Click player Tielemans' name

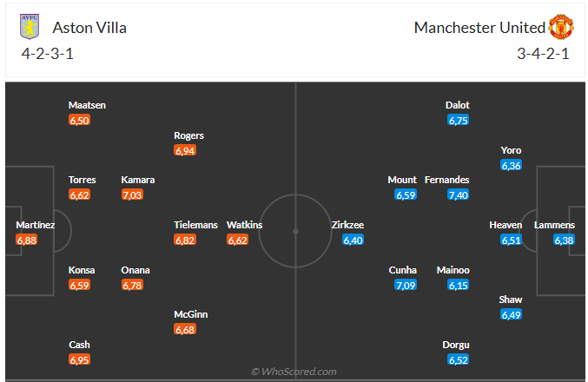coord(195,225)
